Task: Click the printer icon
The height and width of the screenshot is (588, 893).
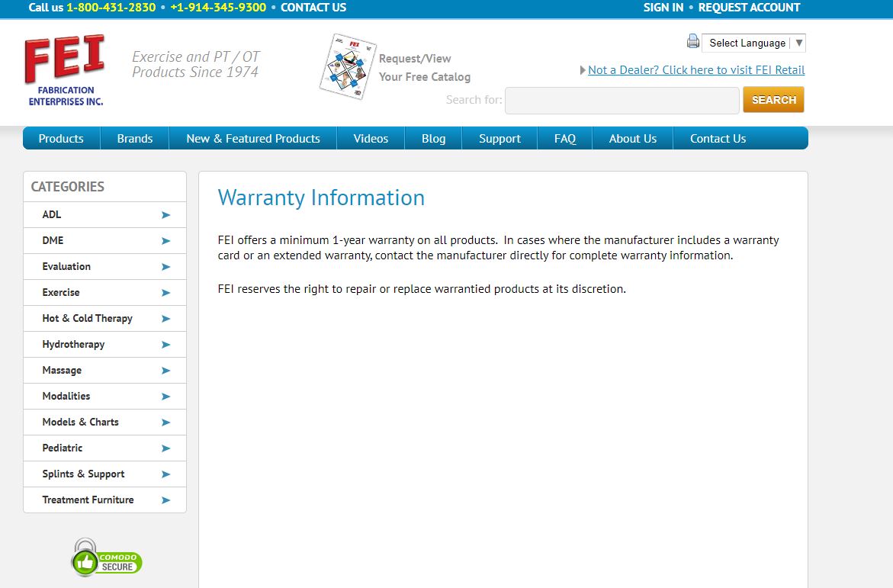Action: click(x=692, y=42)
